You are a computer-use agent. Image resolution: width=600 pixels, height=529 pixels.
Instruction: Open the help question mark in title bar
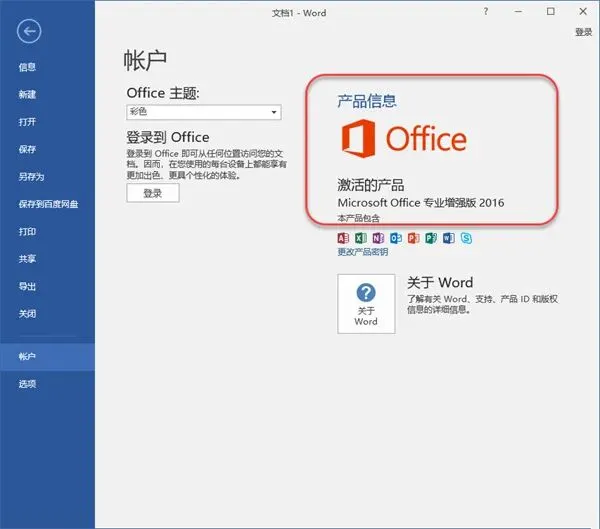(486, 11)
